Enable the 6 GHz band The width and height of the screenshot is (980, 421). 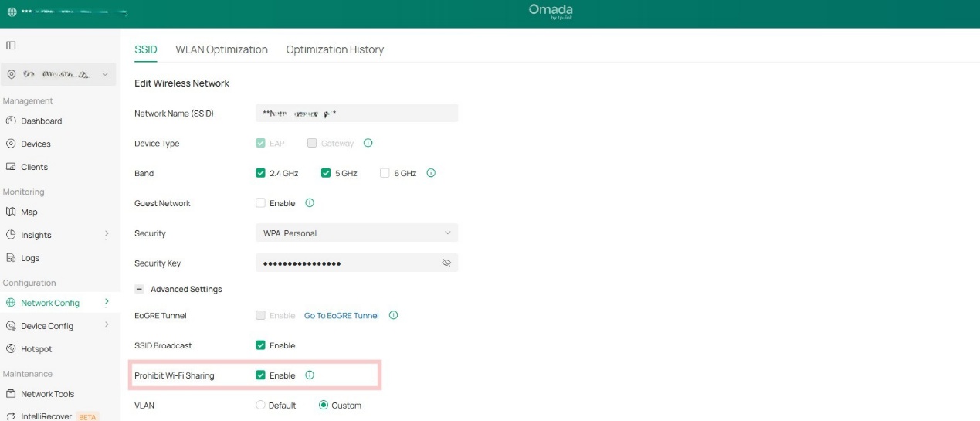coord(385,173)
